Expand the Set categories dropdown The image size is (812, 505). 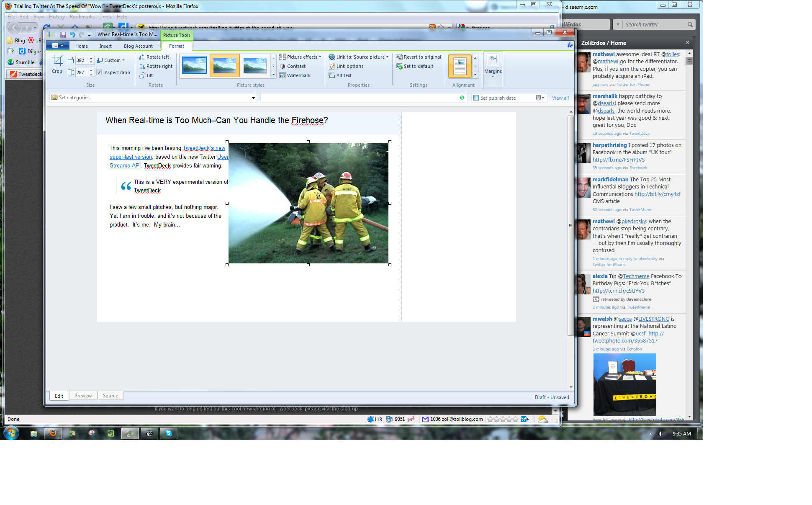pyautogui.click(x=253, y=98)
